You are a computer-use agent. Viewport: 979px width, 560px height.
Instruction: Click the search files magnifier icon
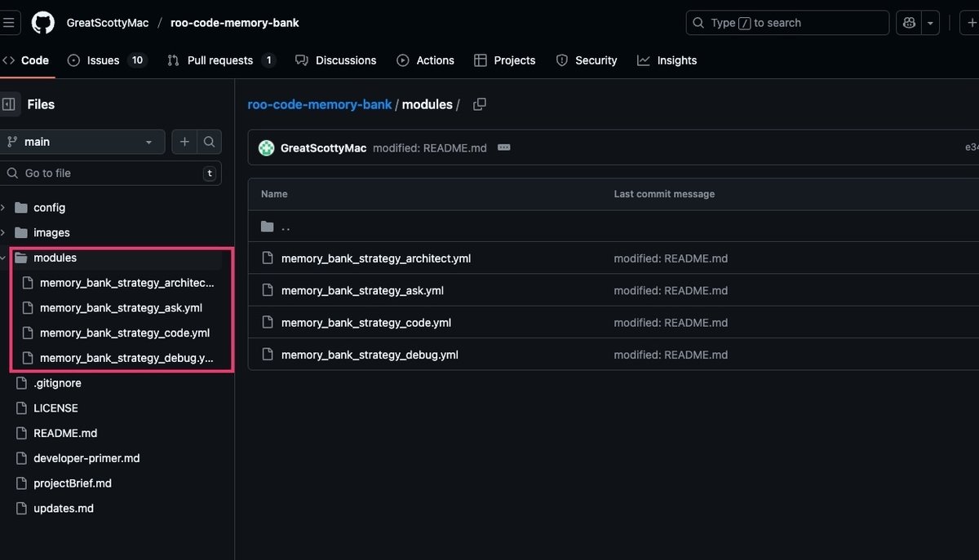[209, 142]
